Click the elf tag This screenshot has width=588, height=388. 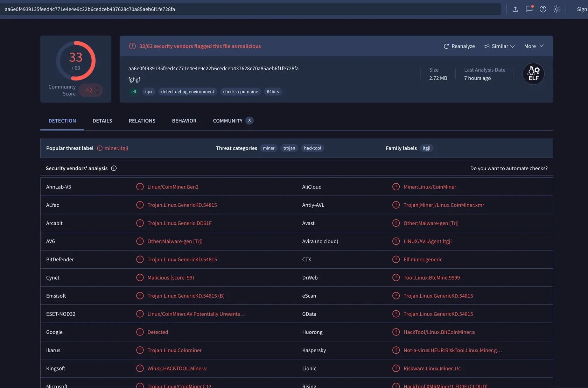click(134, 92)
